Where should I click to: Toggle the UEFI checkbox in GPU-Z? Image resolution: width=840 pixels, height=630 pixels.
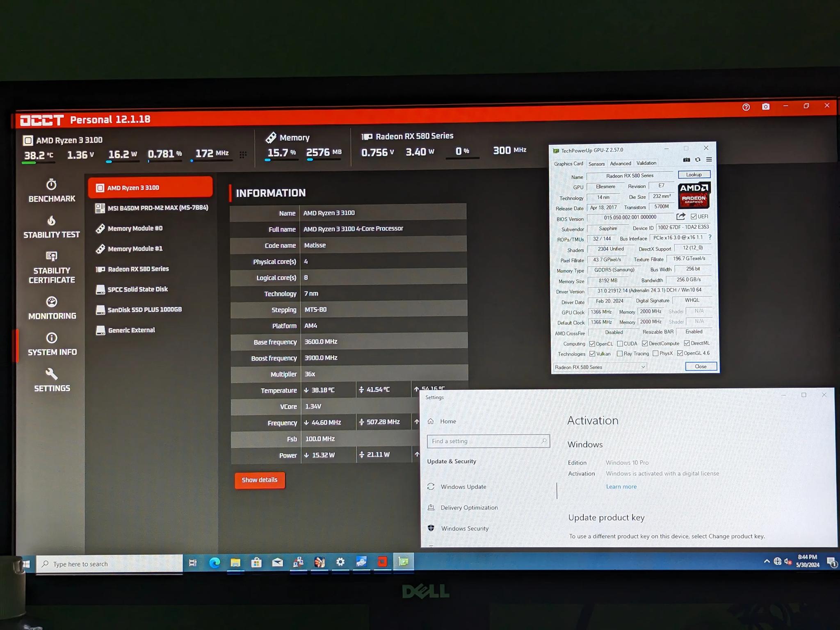coord(693,217)
